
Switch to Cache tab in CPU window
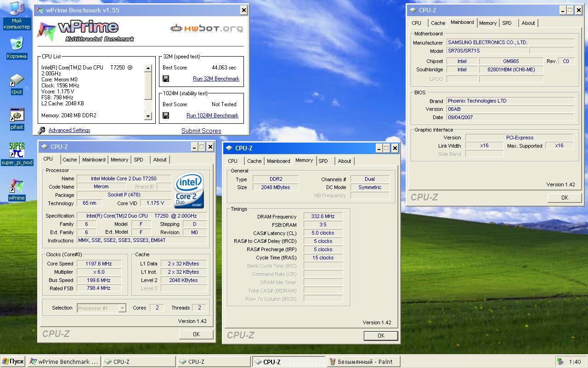click(70, 160)
